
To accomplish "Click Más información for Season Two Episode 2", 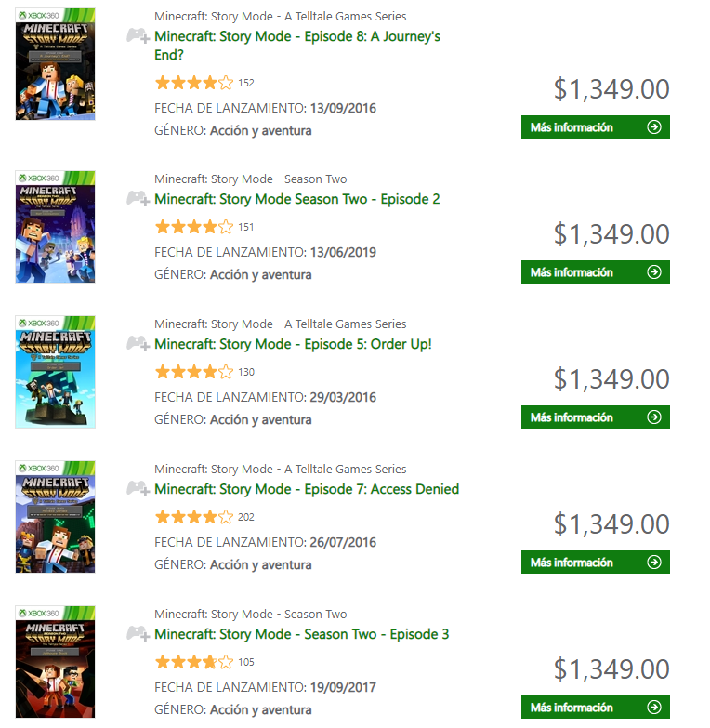I will pyautogui.click(x=595, y=272).
